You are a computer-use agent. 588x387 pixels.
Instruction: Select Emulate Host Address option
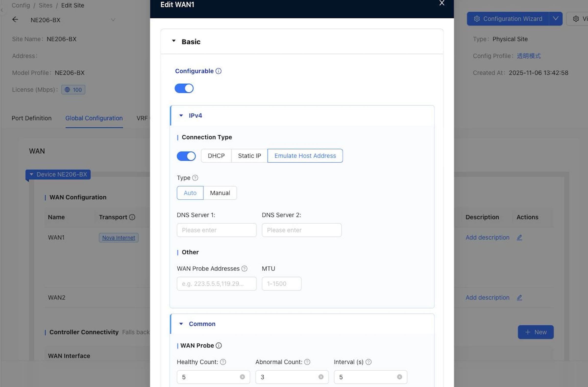(x=305, y=156)
